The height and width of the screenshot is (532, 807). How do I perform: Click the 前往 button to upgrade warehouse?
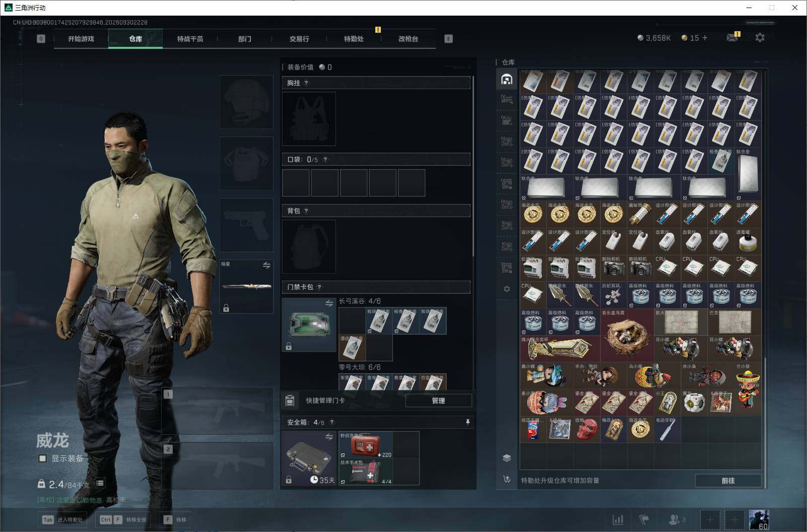pyautogui.click(x=728, y=481)
